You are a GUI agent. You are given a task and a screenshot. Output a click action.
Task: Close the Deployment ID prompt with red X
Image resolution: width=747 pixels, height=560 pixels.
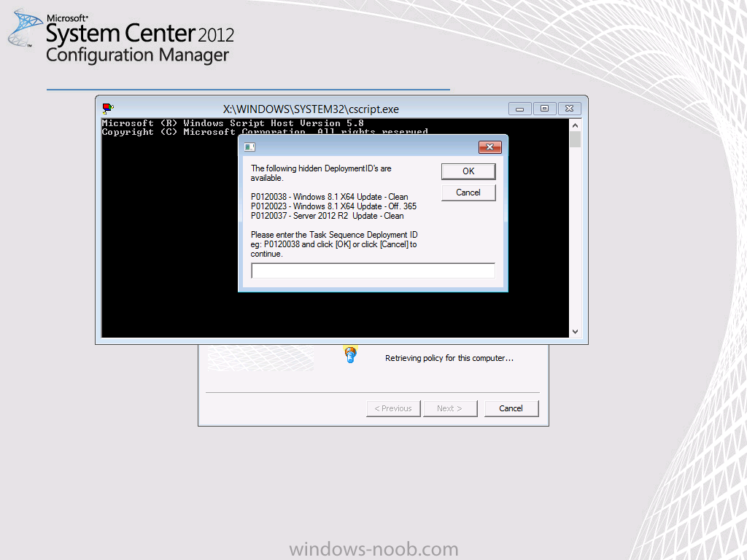[489, 147]
